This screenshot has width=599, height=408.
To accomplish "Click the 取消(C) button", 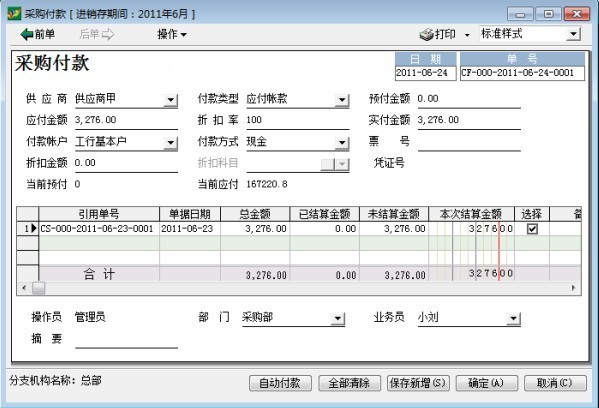I will click(555, 383).
